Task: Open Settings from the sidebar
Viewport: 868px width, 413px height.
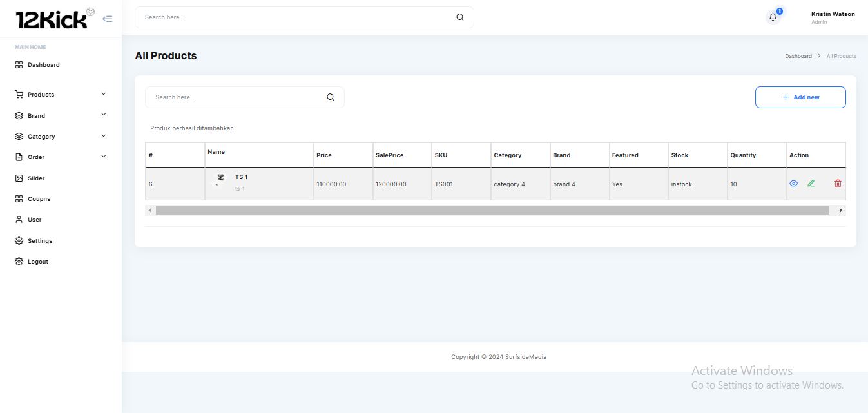Action: [39, 241]
